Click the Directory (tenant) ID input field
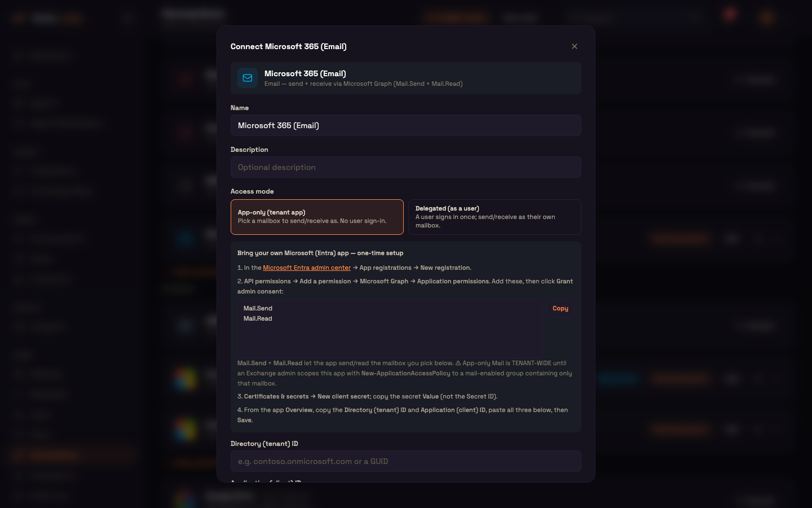Viewport: 812px width, 508px height. coord(405,461)
